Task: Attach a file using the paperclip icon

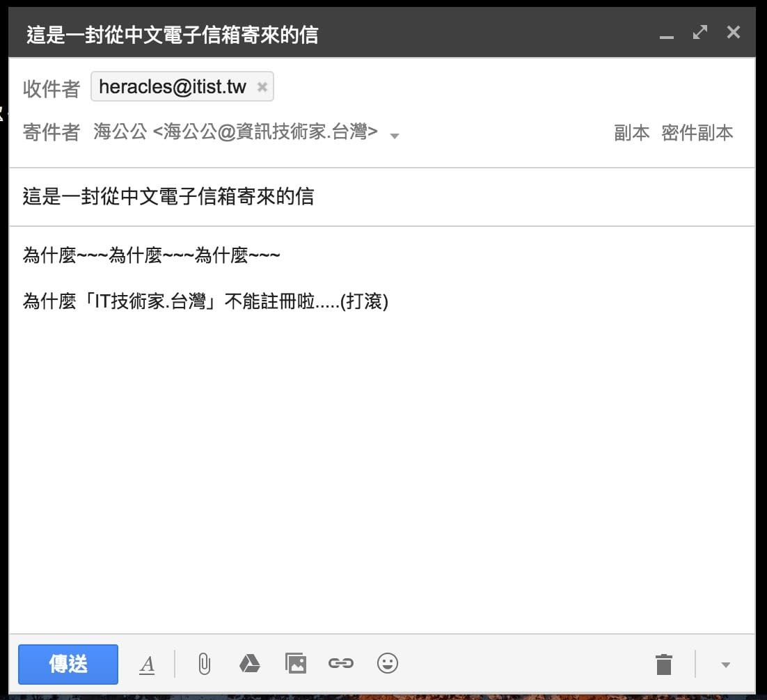Action: coord(203,664)
